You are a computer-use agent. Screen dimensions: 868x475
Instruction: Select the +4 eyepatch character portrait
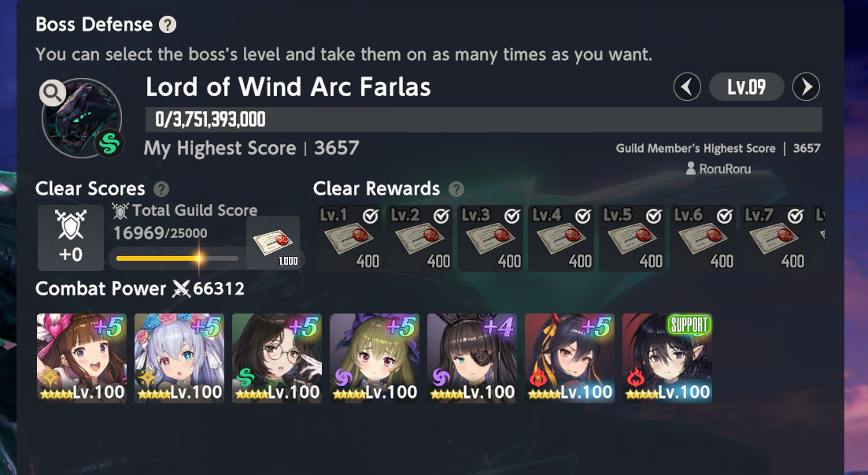pyautogui.click(x=472, y=358)
